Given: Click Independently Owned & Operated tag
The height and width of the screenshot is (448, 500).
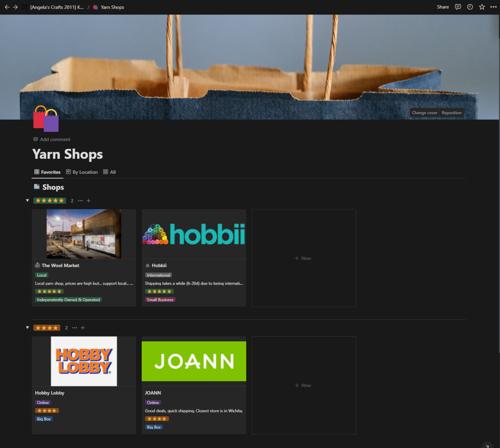Looking at the screenshot, I should pyautogui.click(x=68, y=300).
